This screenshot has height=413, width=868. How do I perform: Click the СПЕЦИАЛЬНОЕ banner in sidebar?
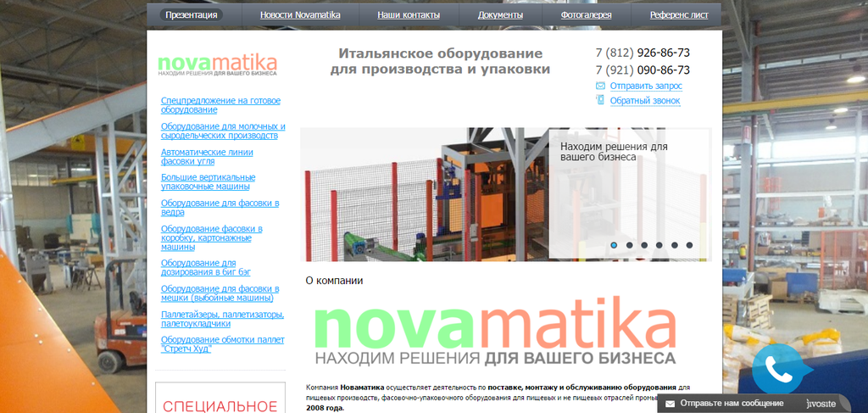pos(220,398)
